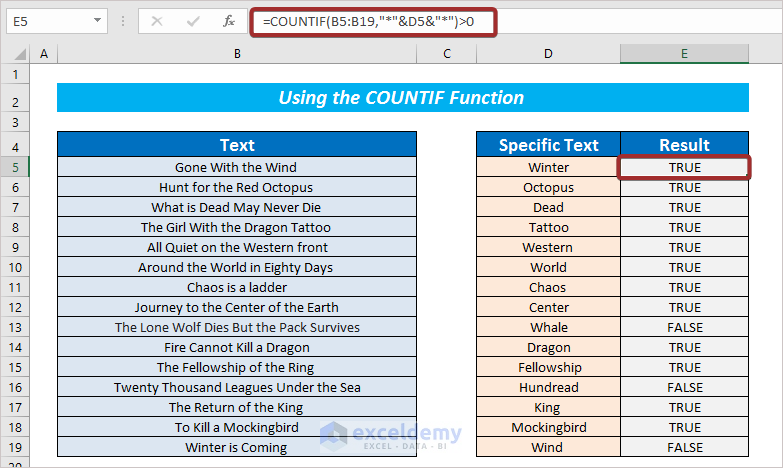Select row 1 header
Image resolution: width=783 pixels, height=468 pixels.
point(15,74)
